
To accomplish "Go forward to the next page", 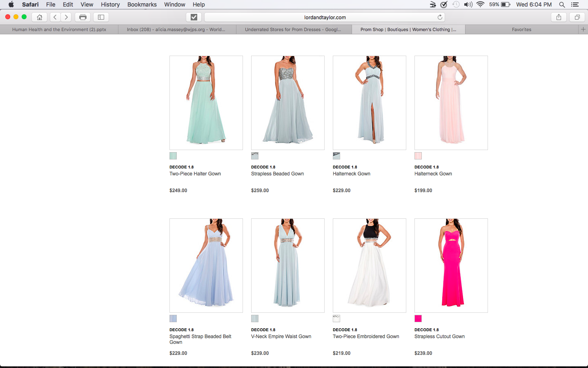I will pyautogui.click(x=66, y=17).
